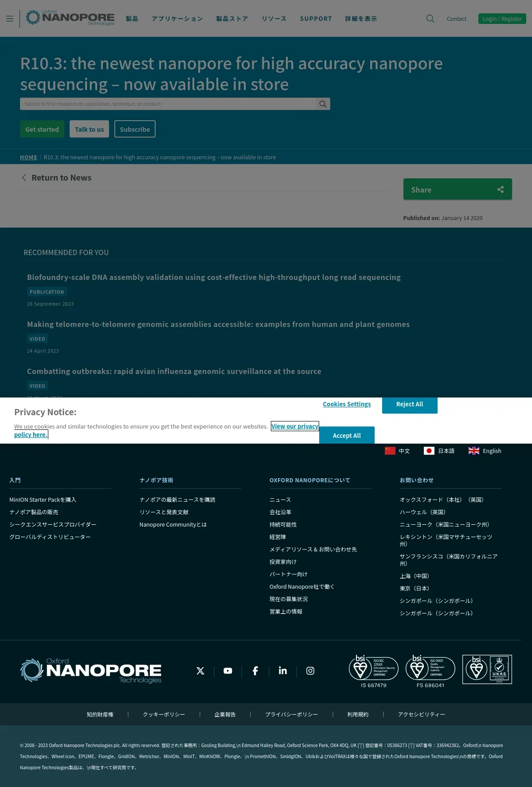Image resolution: width=532 pixels, height=787 pixels.
Task: Open the リソース menu
Action: pos(274,19)
